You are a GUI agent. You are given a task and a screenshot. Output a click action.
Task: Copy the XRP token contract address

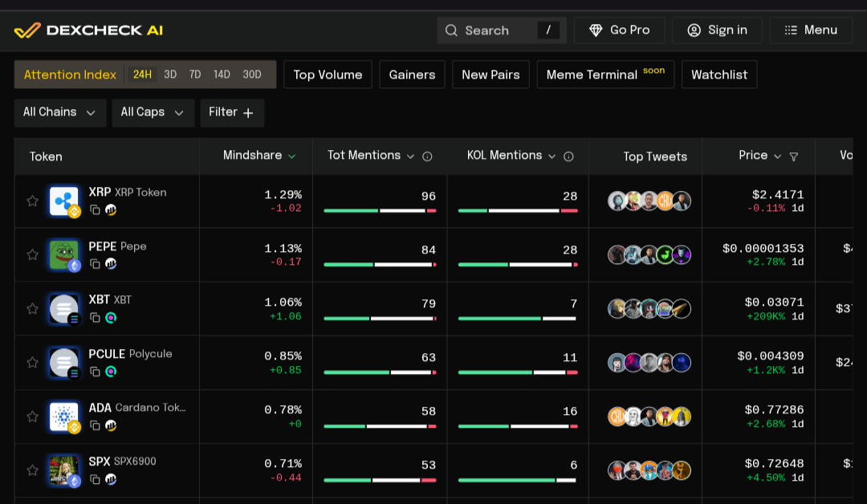pos(95,209)
